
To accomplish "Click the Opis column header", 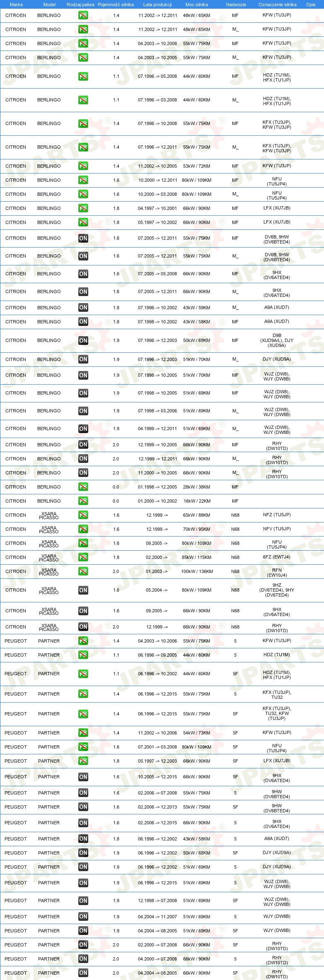I will pyautogui.click(x=311, y=5).
